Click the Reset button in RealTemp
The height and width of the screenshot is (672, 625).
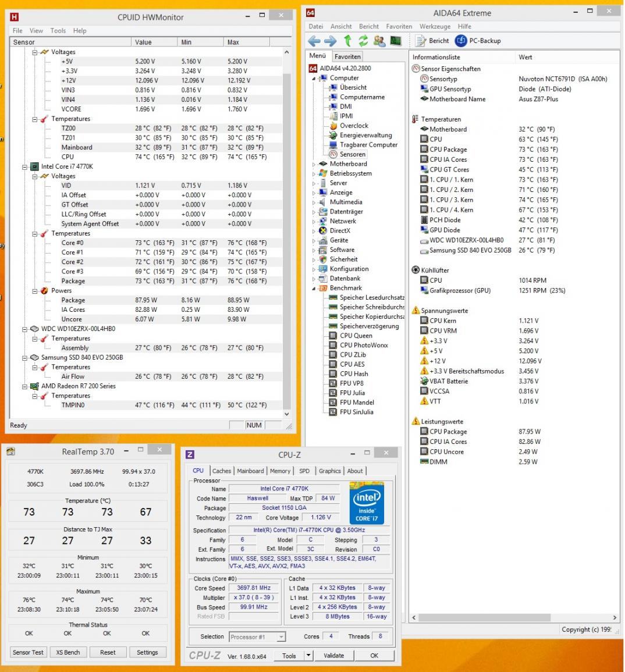tap(108, 652)
